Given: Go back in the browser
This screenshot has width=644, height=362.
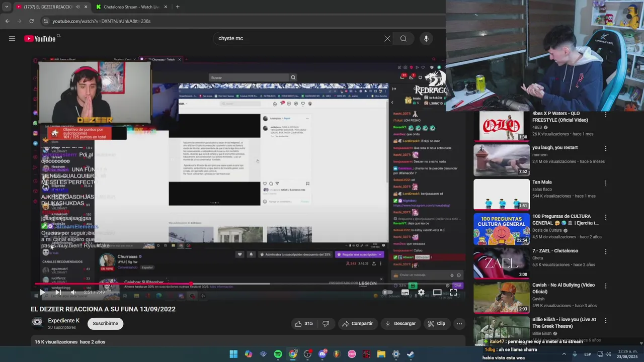Looking at the screenshot, I should tap(7, 21).
